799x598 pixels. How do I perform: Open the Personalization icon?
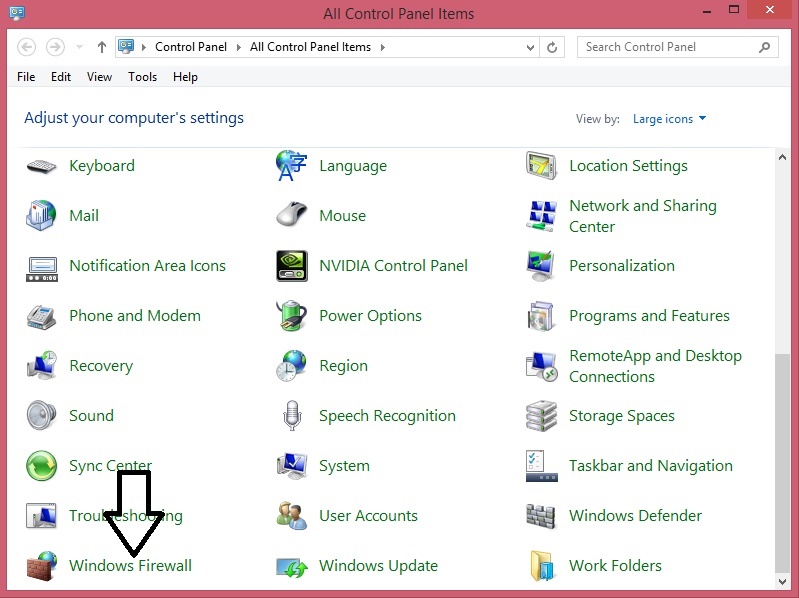point(541,265)
